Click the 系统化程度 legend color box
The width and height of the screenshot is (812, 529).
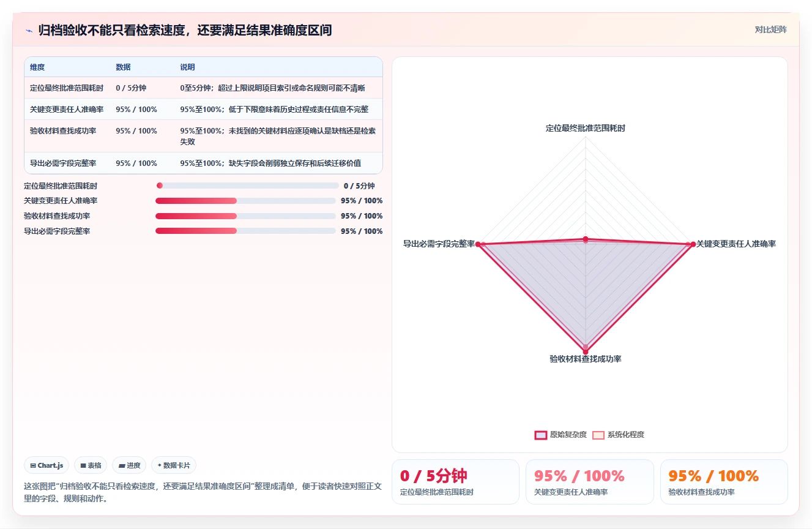click(x=598, y=435)
